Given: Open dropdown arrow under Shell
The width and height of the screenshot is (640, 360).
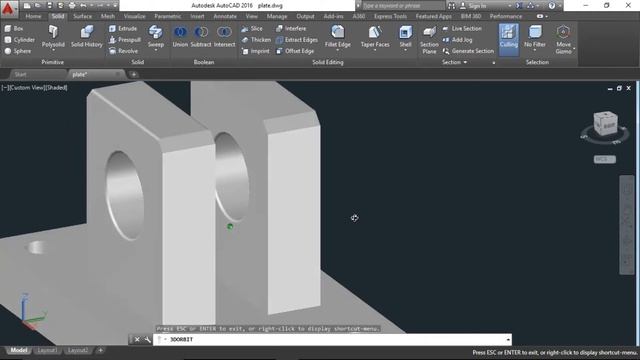Looking at the screenshot, I should pyautogui.click(x=405, y=50).
